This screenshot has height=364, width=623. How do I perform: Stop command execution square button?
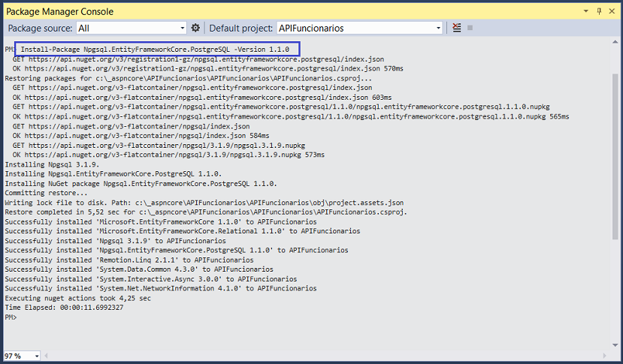pyautogui.click(x=470, y=28)
